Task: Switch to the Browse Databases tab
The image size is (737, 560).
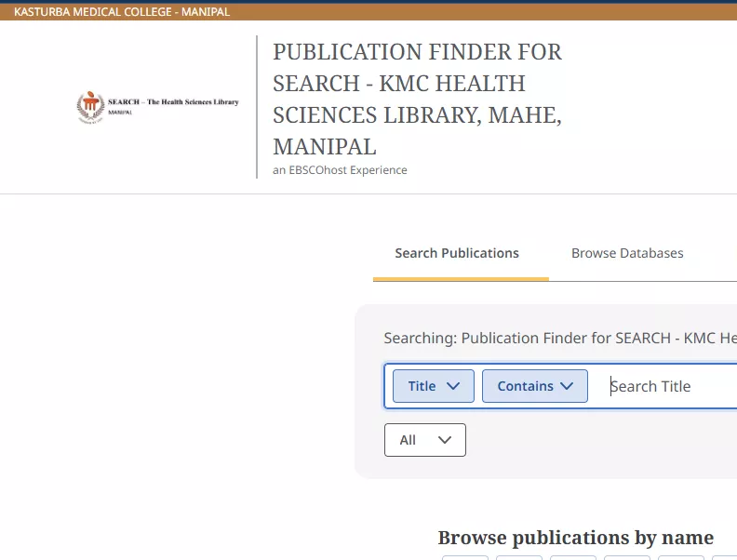Action: [x=627, y=253]
